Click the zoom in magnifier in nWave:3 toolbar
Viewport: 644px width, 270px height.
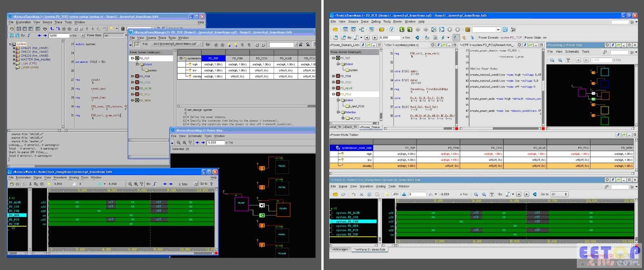pos(484,194)
